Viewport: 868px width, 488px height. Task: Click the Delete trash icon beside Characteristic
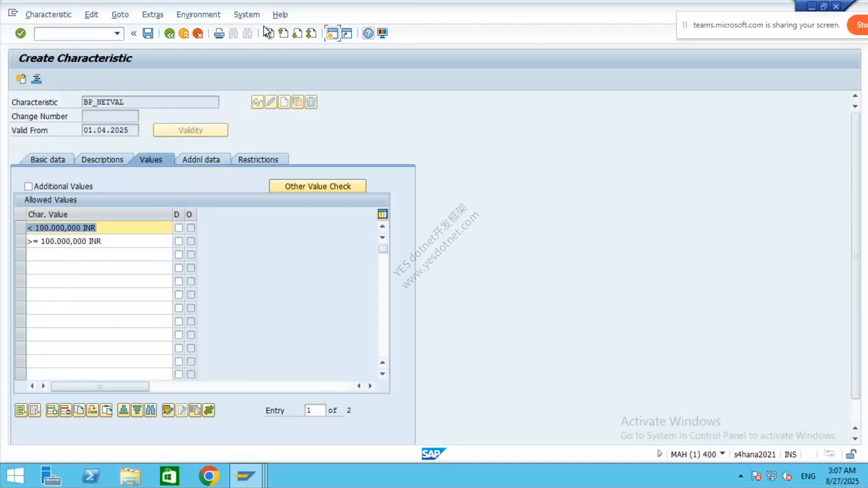tap(311, 102)
